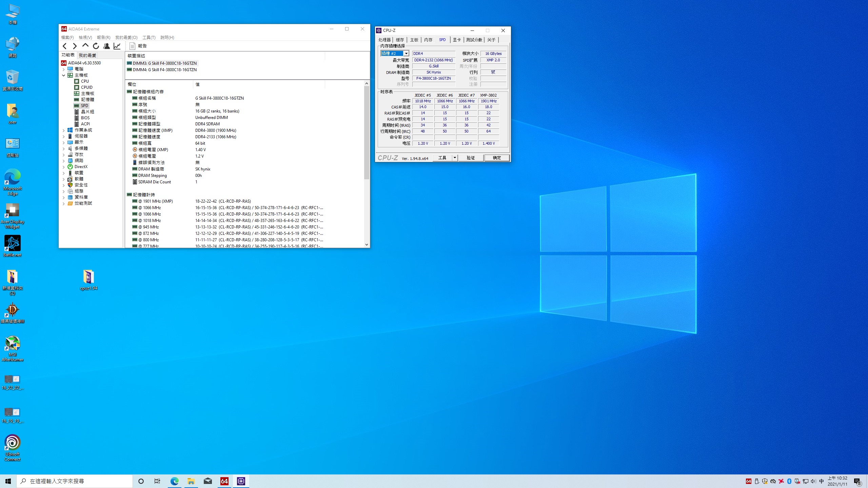Select Ubisoft Connect desktop shortcut
868x488 pixels.
(x=12, y=448)
